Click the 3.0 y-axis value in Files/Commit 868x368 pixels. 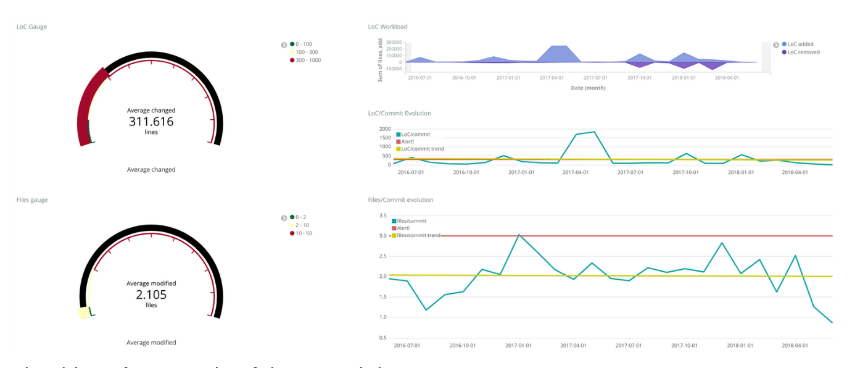coord(383,236)
